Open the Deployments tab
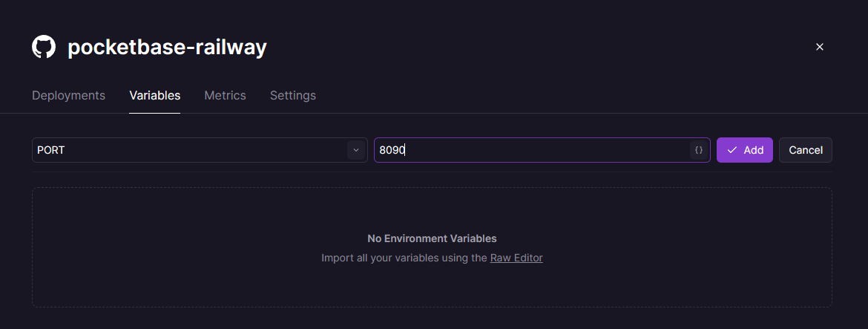The image size is (868, 329). coord(69,95)
